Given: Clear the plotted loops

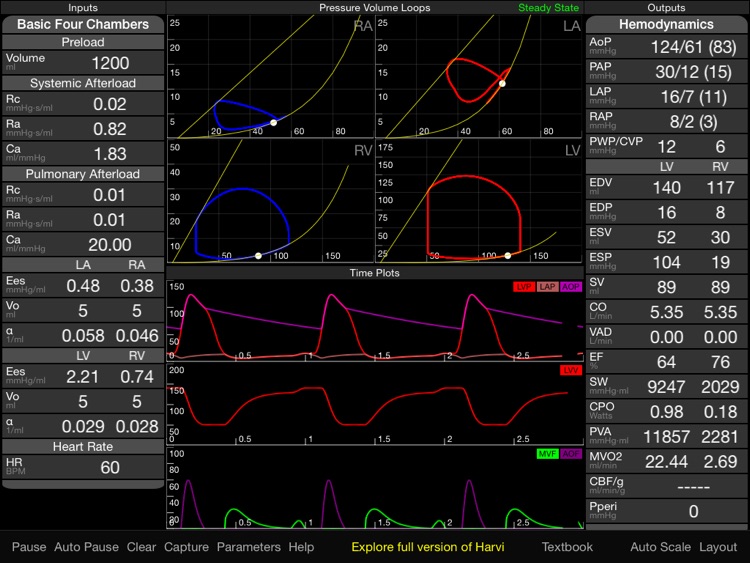Looking at the screenshot, I should pyautogui.click(x=141, y=547).
